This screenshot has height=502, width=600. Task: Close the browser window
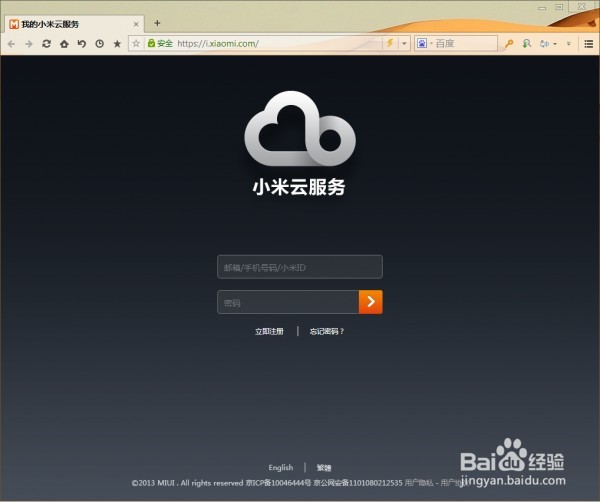582,7
